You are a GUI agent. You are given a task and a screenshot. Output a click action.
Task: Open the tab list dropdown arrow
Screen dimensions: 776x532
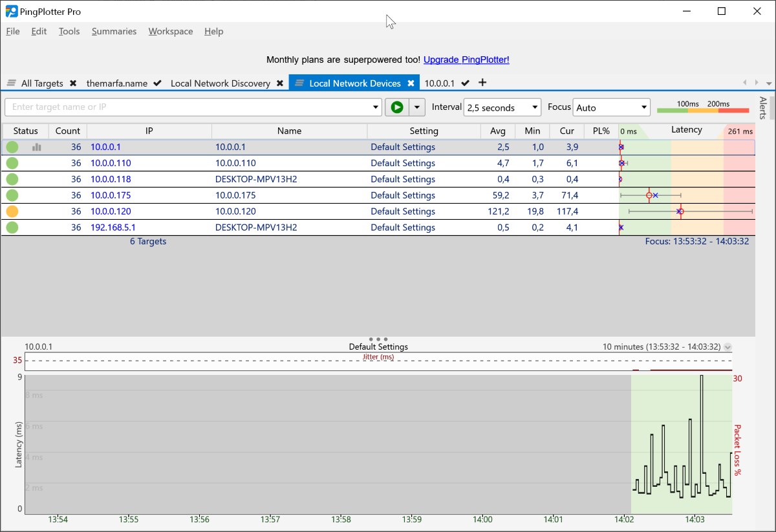click(x=769, y=83)
